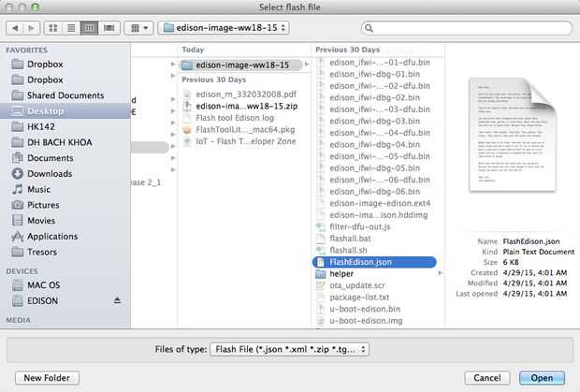The image size is (580, 392).
Task: Go back with the left arrow button
Action: point(15,28)
